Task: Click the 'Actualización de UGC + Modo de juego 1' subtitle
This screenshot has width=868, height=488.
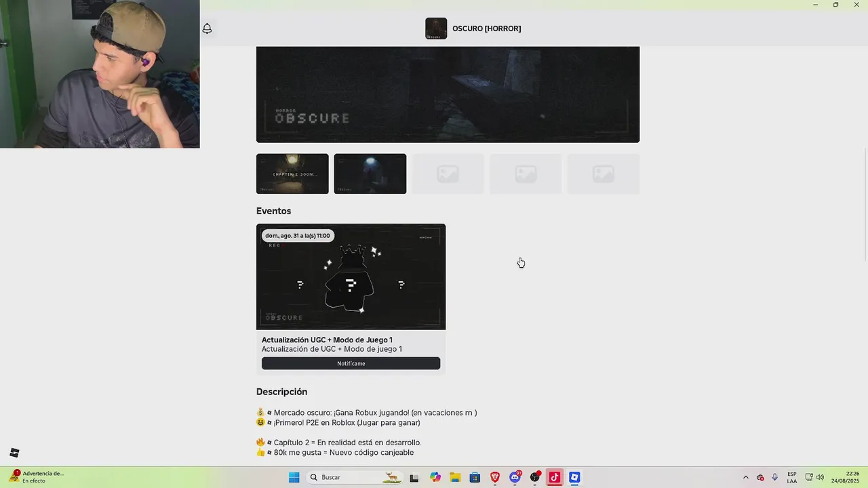Action: [332, 349]
